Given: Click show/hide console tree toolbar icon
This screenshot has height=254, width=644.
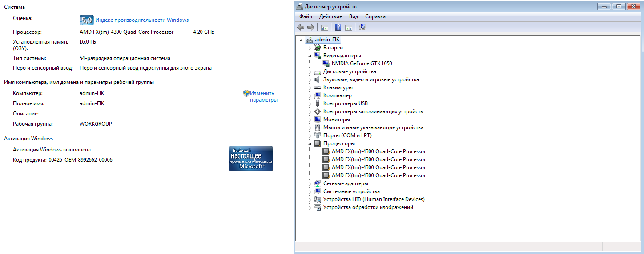Looking at the screenshot, I should point(325,28).
